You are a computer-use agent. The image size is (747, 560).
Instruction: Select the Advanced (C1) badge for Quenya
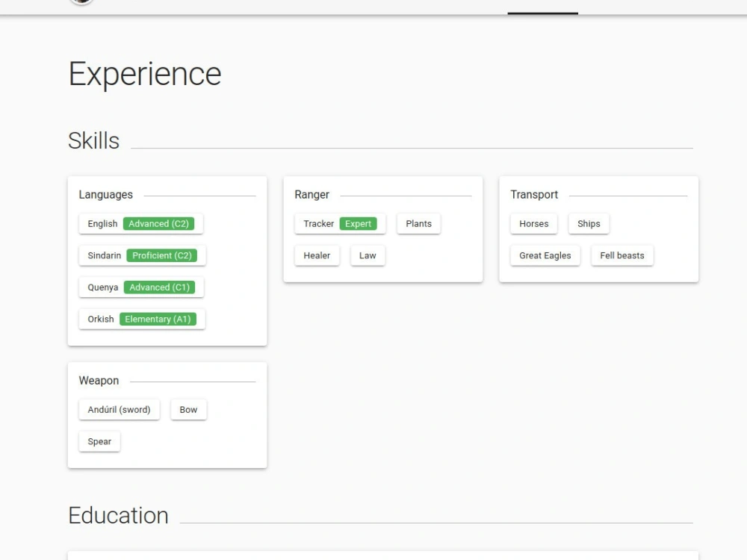coord(160,287)
